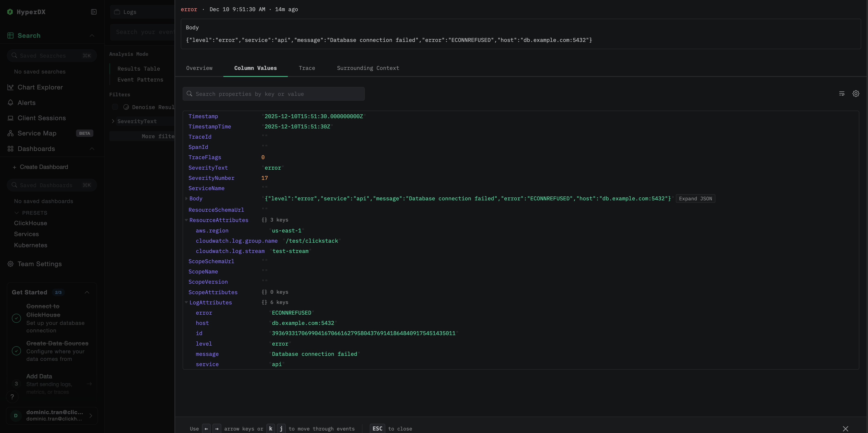The width and height of the screenshot is (868, 433).
Task: Collapse the sidebar with the panel icon
Action: 94,12
